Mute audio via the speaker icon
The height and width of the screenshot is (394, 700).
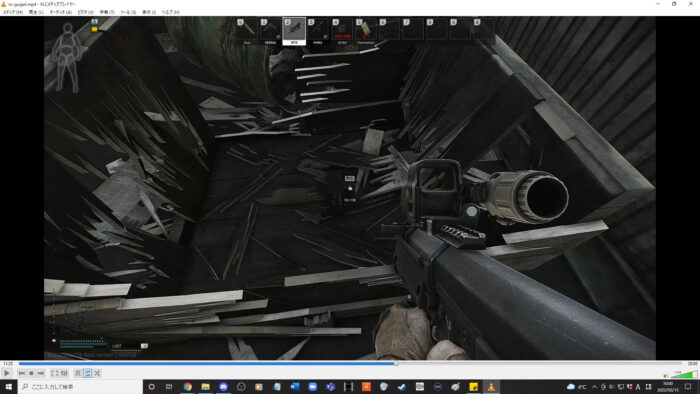666,376
